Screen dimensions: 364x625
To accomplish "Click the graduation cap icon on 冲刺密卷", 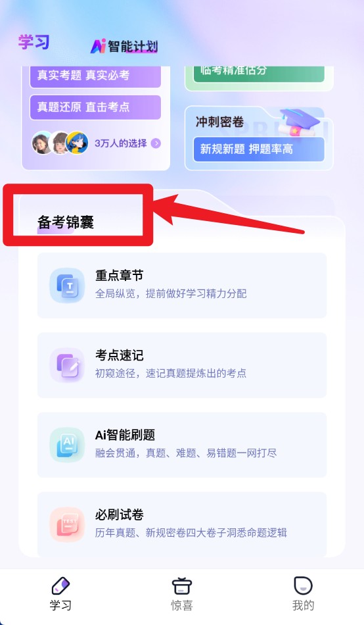I will click(x=299, y=122).
